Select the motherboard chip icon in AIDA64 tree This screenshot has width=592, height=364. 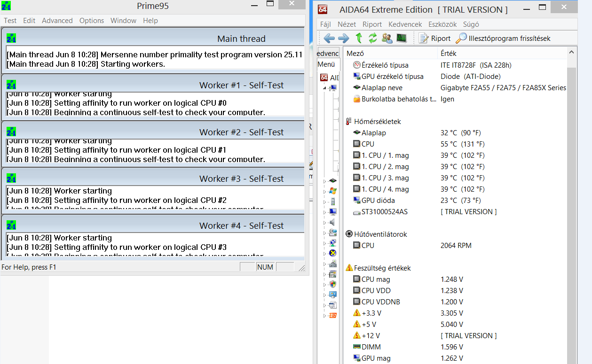[333, 181]
